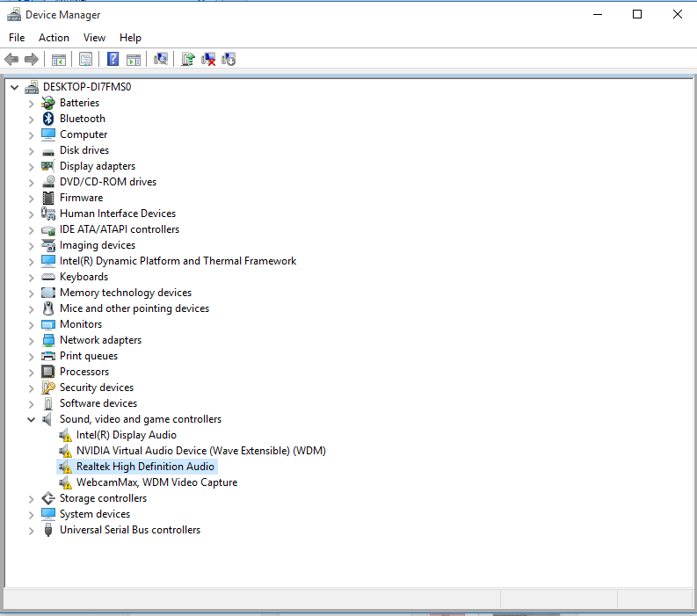The width and height of the screenshot is (697, 616).
Task: Click the Properties toolbar icon
Action: pyautogui.click(x=85, y=59)
